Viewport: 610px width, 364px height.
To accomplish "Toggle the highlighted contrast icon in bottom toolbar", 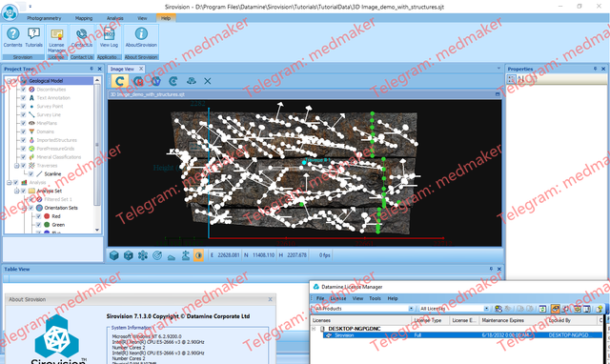I will tap(198, 255).
